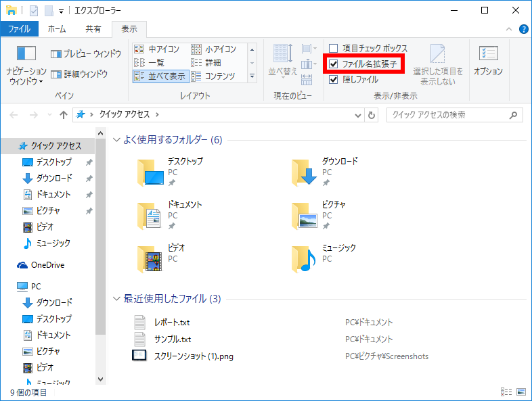Click navigation pane scrollbar up arrow
This screenshot has height=401, width=532.
100,133
